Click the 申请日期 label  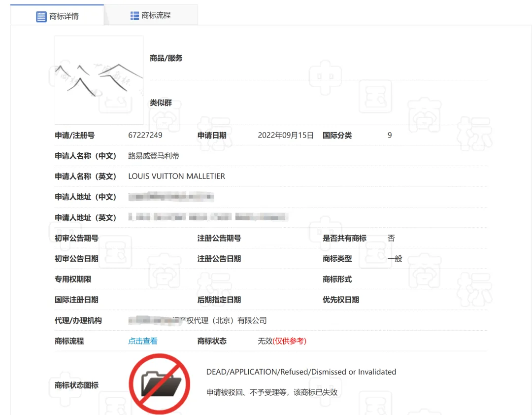(x=212, y=135)
